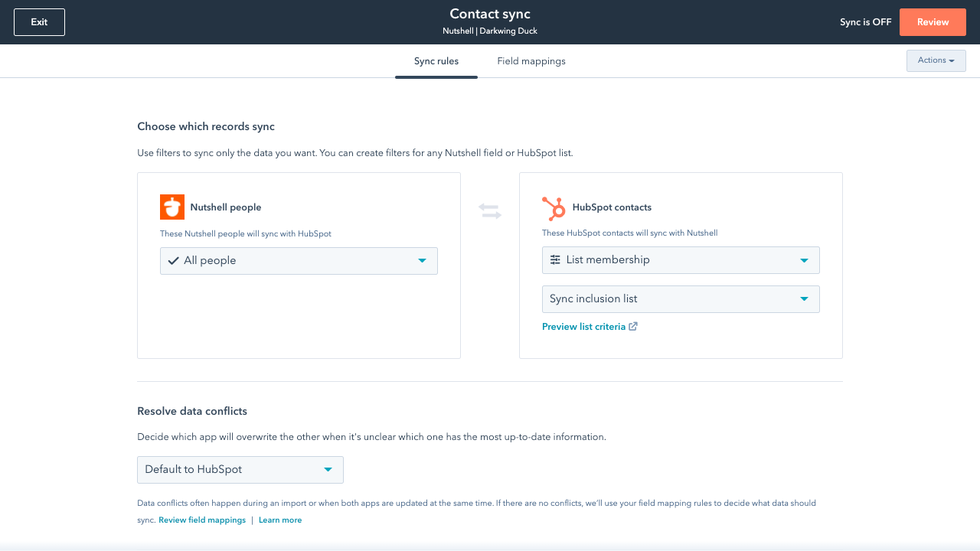
Task: Click the Review field mappings link
Action: [x=201, y=520]
